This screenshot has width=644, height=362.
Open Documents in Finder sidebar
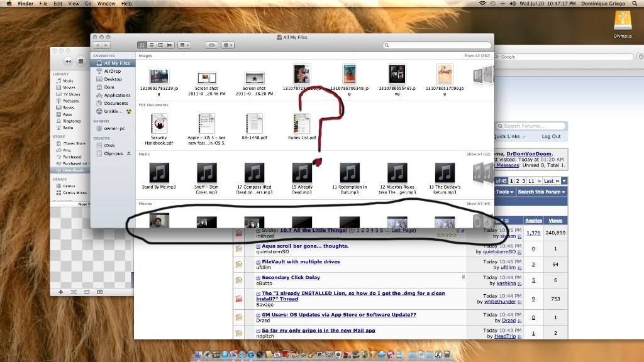[116, 104]
